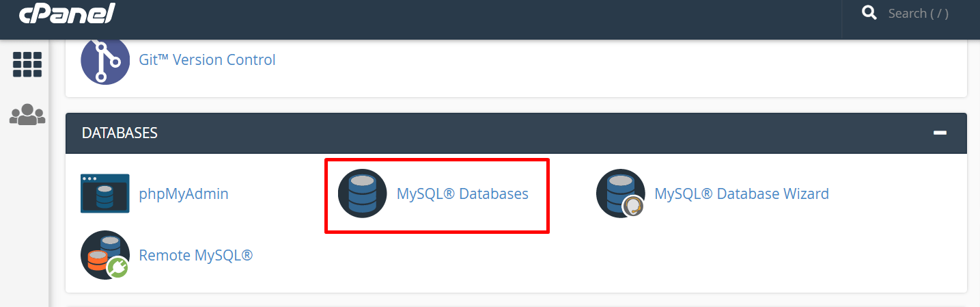This screenshot has width=980, height=307.
Task: Open the home grid icon in sidebar
Action: tap(27, 64)
